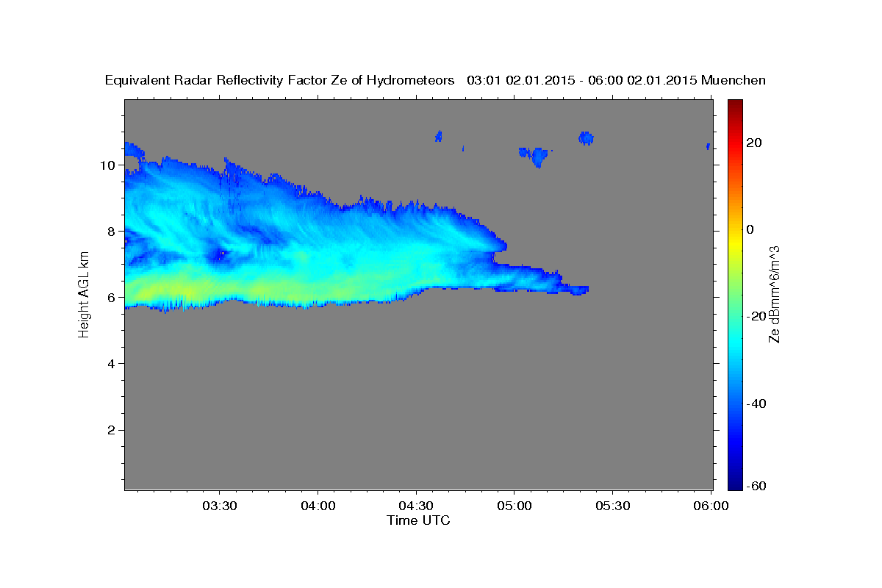The height and width of the screenshot is (588, 882).
Task: Click the 'Ze dBmm^6/m^3' colorbar label
Action: (x=773, y=294)
